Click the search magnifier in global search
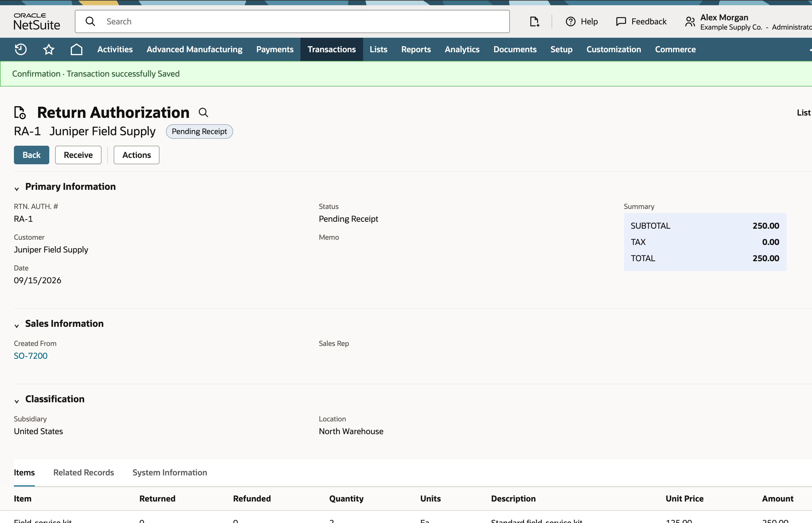The width and height of the screenshot is (812, 523). coord(90,21)
